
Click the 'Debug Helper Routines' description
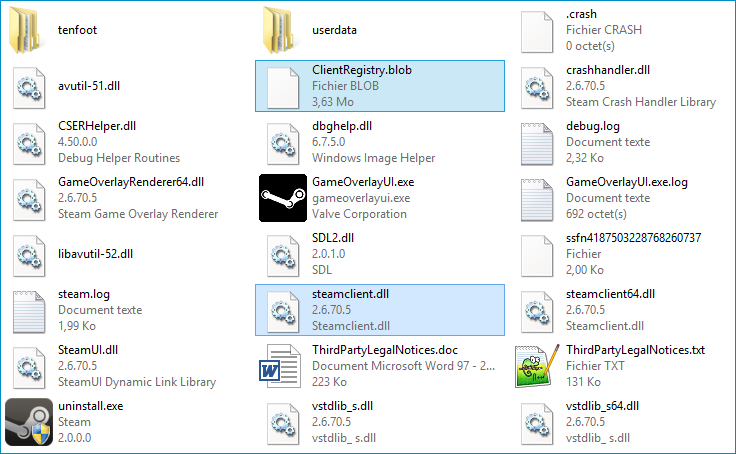(119, 158)
